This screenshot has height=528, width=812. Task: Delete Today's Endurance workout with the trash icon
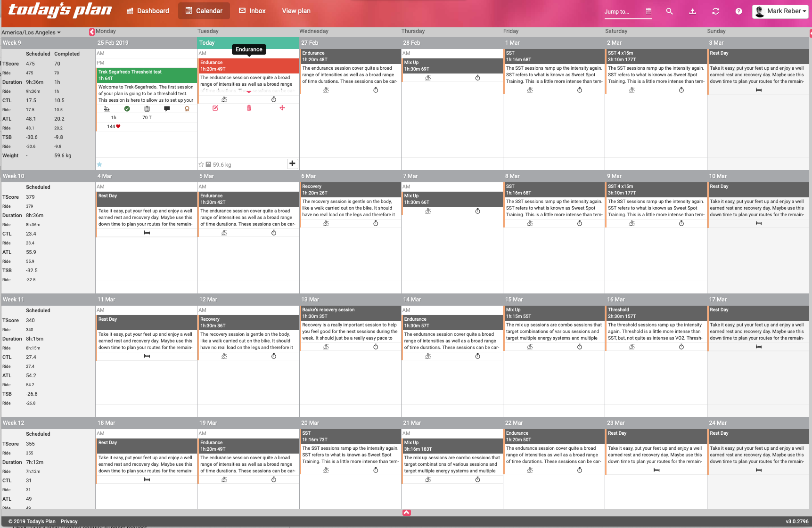(x=249, y=108)
